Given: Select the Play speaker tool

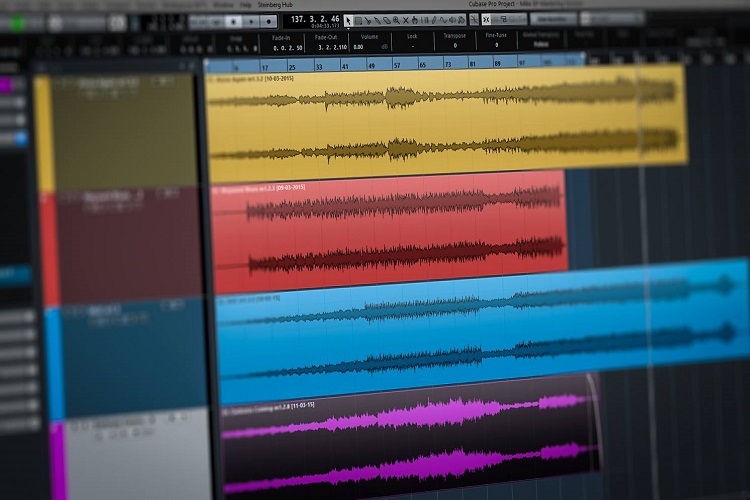Looking at the screenshot, I should point(452,21).
